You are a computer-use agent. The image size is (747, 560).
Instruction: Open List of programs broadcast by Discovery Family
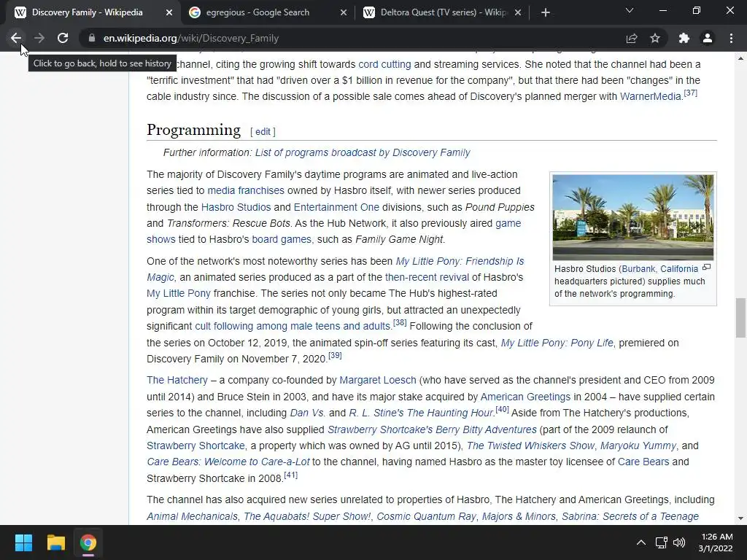pos(363,152)
